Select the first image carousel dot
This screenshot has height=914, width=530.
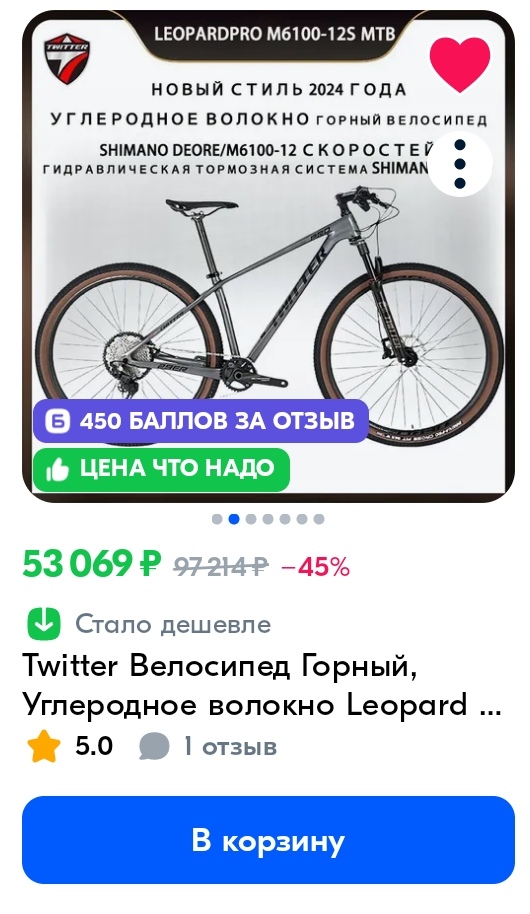tap(217, 519)
